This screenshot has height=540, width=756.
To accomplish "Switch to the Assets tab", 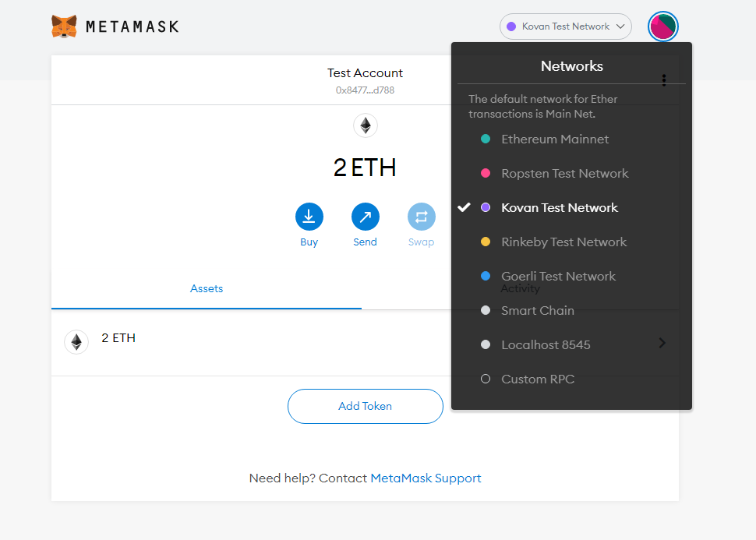I will point(207,289).
